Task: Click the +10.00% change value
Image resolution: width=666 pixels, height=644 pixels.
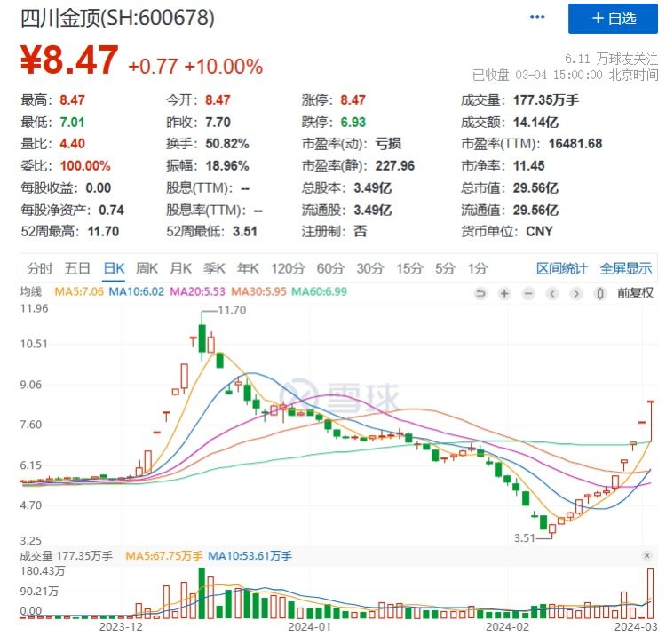Action: click(x=224, y=67)
